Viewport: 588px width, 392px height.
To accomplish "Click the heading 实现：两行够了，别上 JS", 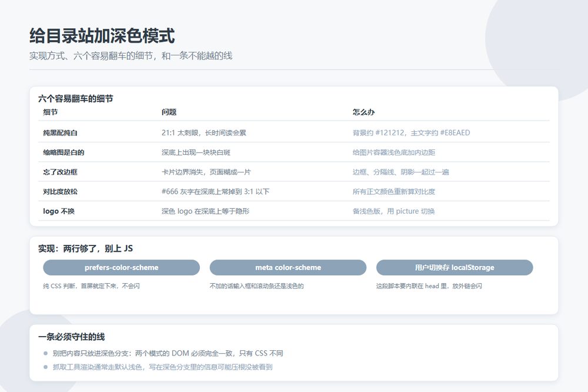I will (x=85, y=248).
